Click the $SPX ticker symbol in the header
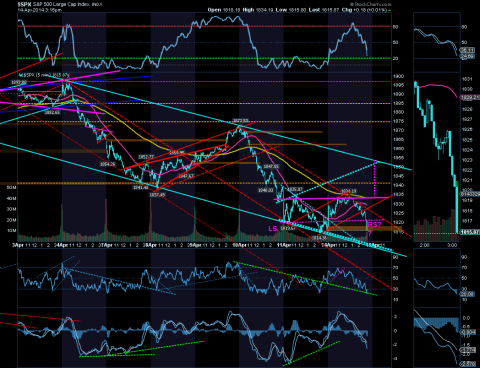This screenshot has width=480, height=368. 25,4
